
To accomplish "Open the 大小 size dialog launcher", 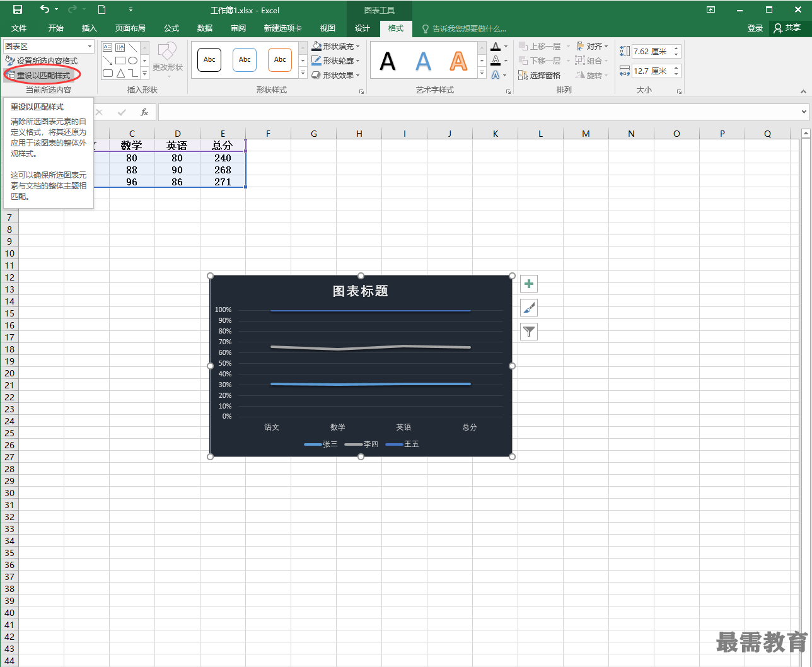I will point(679,91).
